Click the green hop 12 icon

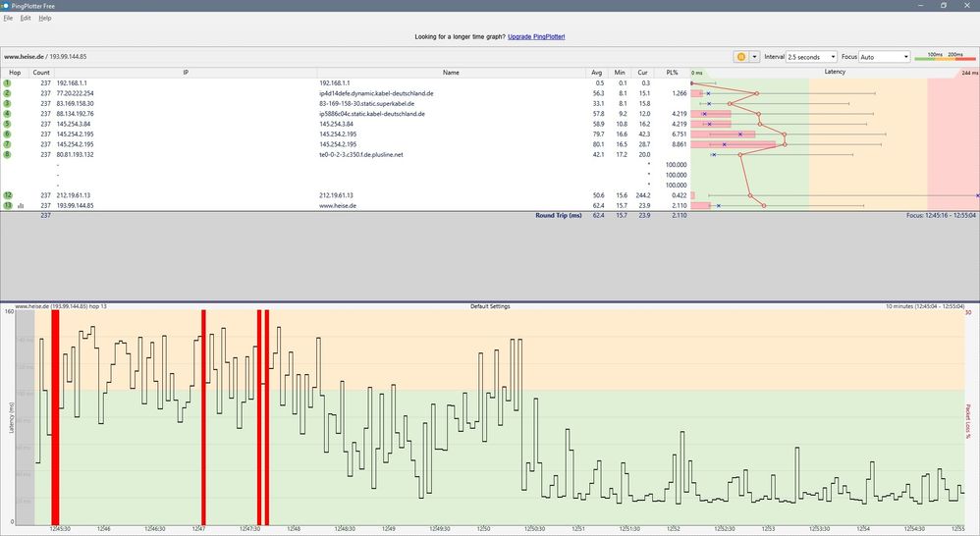pyautogui.click(x=8, y=195)
